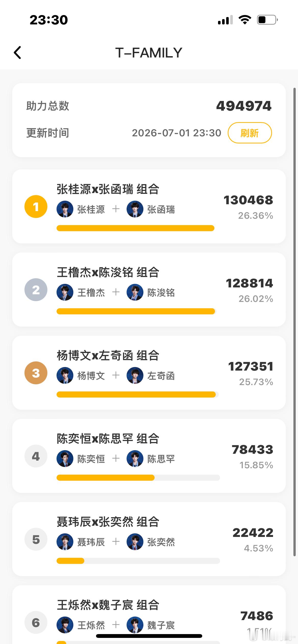
Task: Tap the bronze rank 3 badge
Action: pyautogui.click(x=36, y=373)
